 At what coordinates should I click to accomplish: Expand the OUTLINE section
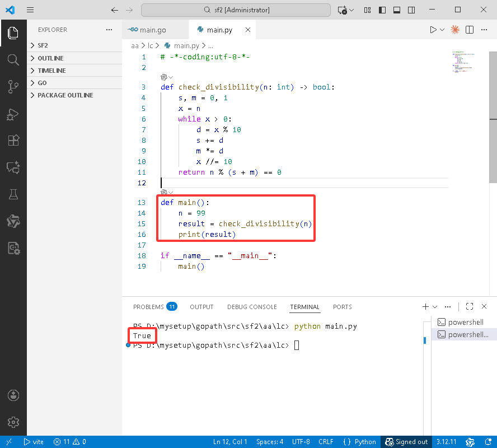(x=74, y=58)
